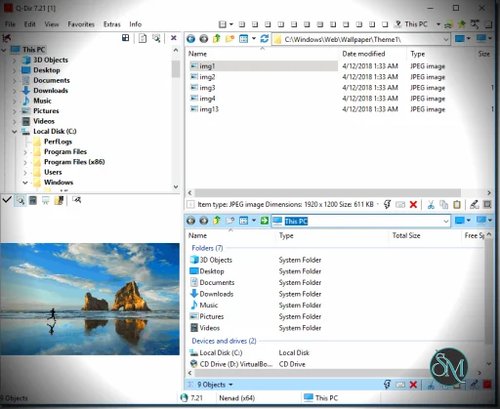Click This PC button in main toolbar
Image resolution: width=500 pixels, height=409 pixels.
point(411,24)
